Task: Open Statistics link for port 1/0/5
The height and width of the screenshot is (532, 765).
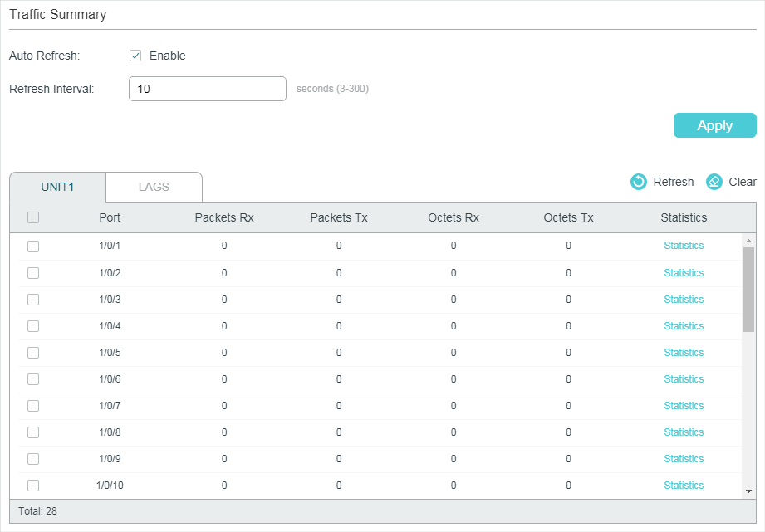Action: pos(684,353)
